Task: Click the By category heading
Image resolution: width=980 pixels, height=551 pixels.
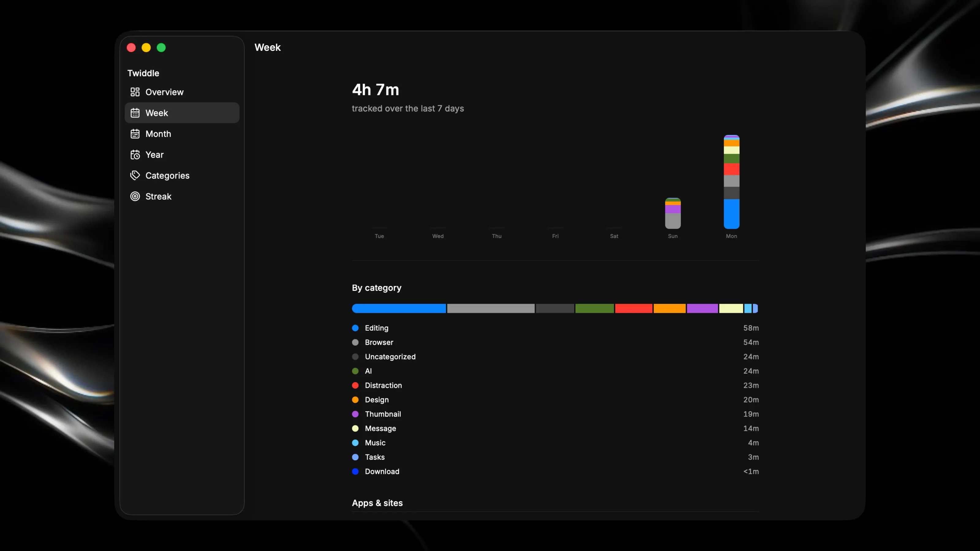Action: coord(376,288)
